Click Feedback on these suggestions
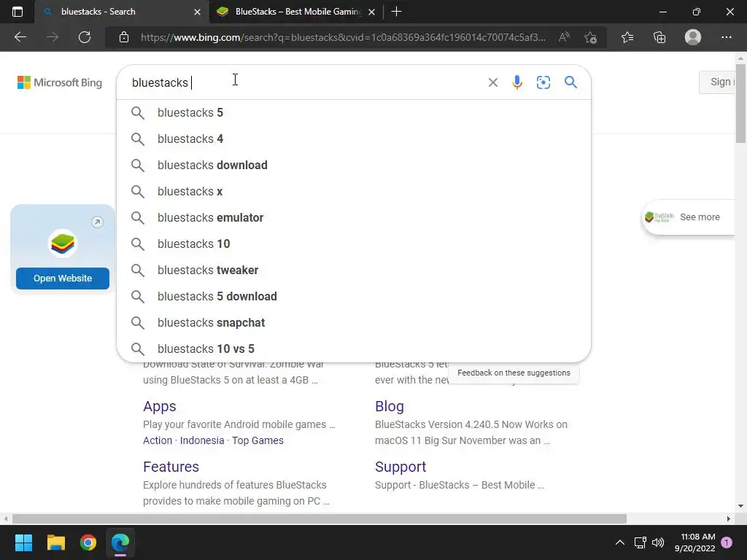Viewport: 747px width, 560px height. 514,373
